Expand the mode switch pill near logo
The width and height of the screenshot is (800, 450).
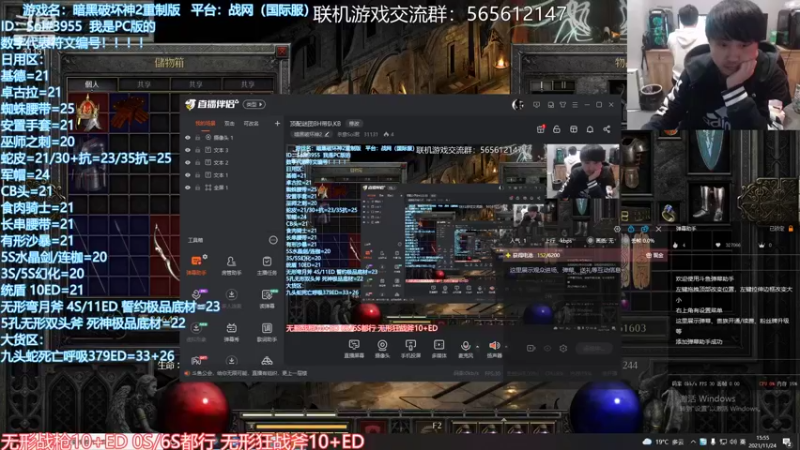[x=254, y=104]
